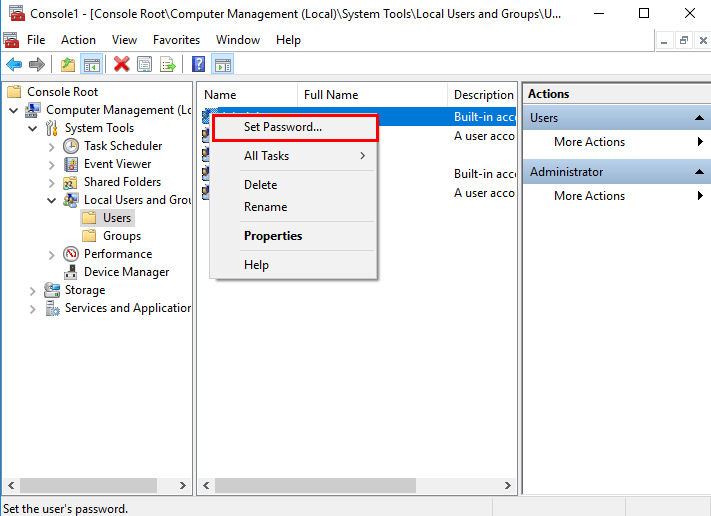Click the Local Users and Groups icon

[x=71, y=200]
